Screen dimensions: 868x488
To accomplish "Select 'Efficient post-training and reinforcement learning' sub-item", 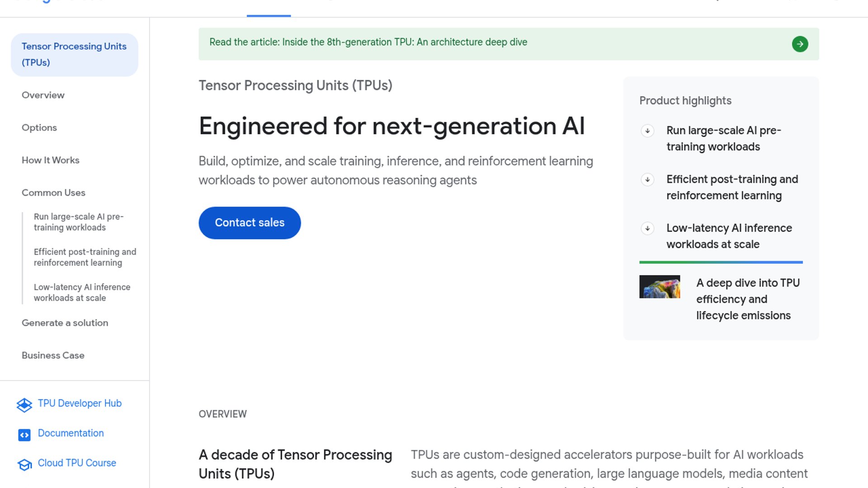I will click(85, 257).
